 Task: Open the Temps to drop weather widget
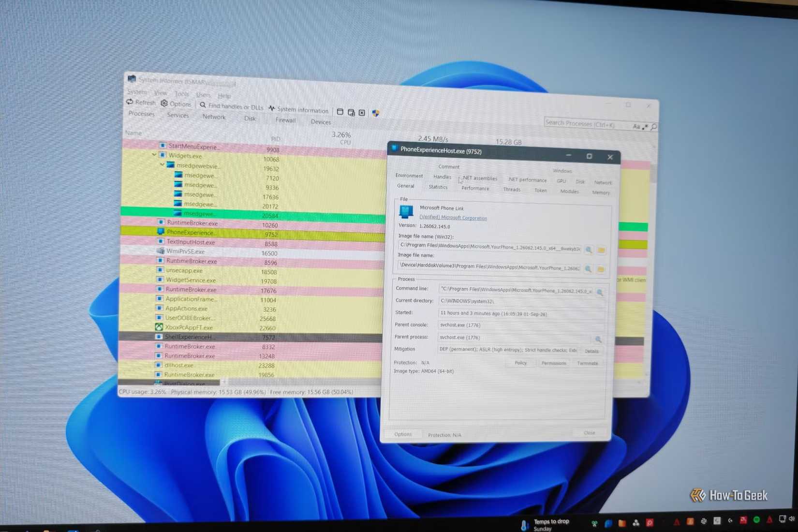pyautogui.click(x=546, y=525)
